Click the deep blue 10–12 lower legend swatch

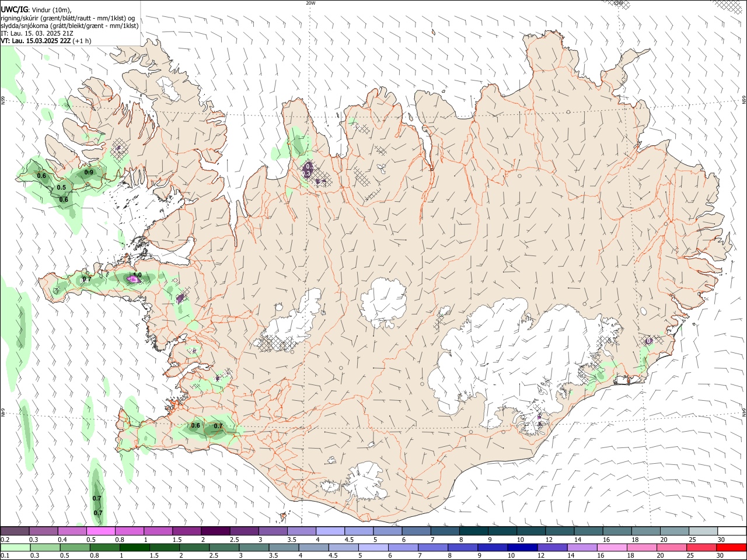(522, 547)
